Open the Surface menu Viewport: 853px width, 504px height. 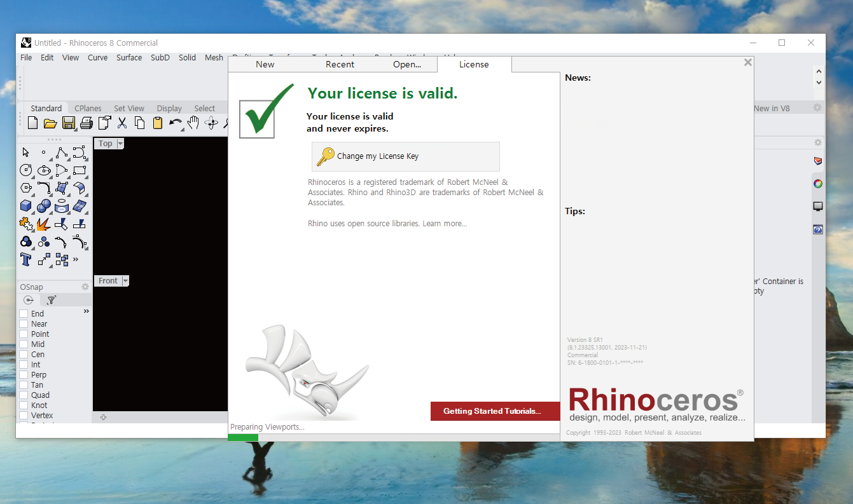click(129, 57)
